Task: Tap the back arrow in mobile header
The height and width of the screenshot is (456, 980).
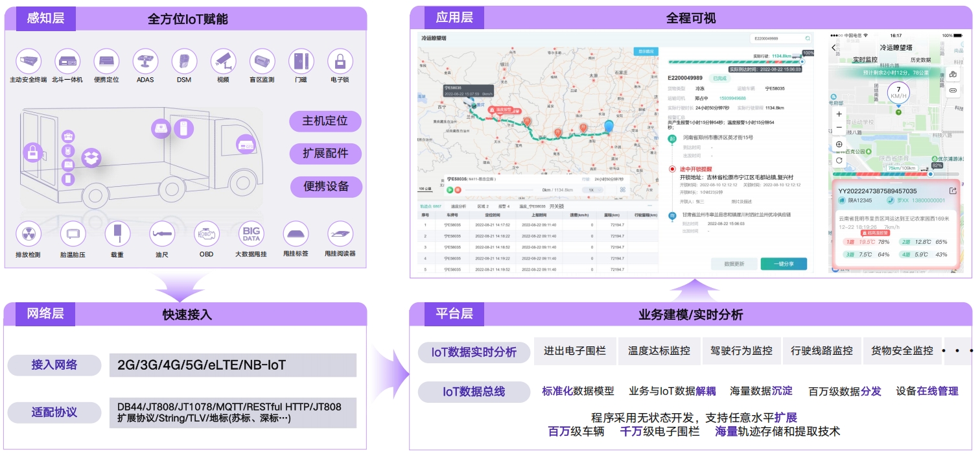Action: click(834, 48)
